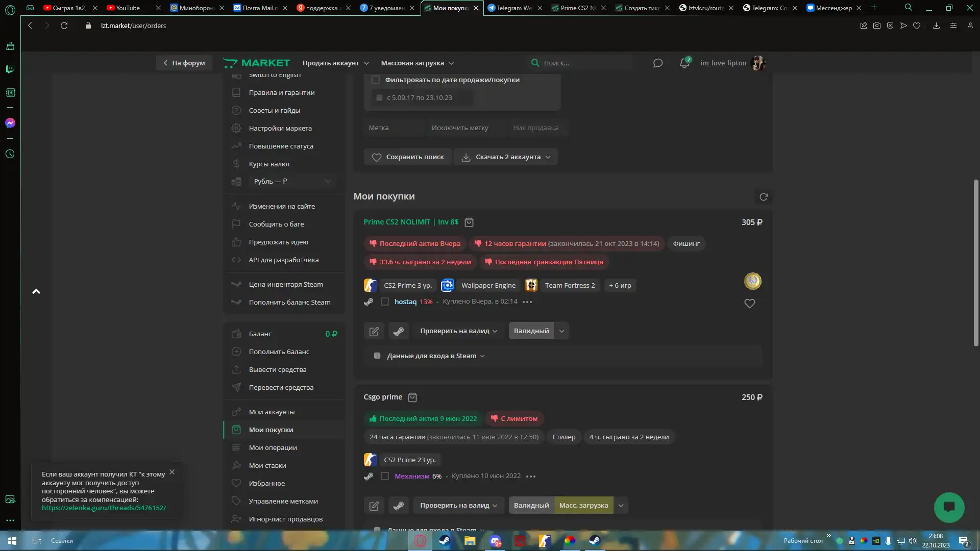Image resolution: width=980 pixels, height=551 pixels.
Task: Open arrow dropdown beside Валидный on first purchase
Action: (561, 331)
